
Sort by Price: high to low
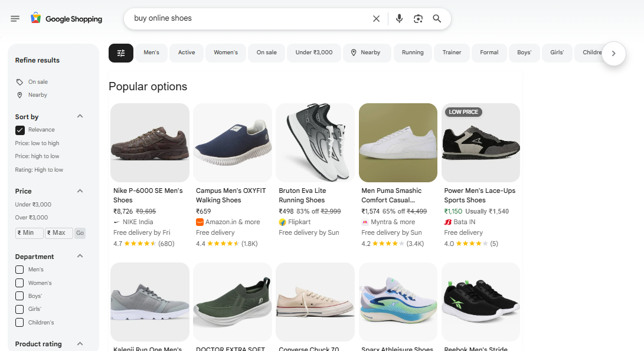37,156
